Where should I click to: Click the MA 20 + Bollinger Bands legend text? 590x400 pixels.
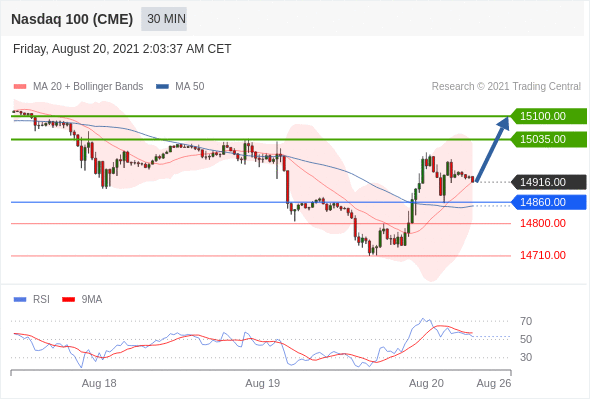88,87
